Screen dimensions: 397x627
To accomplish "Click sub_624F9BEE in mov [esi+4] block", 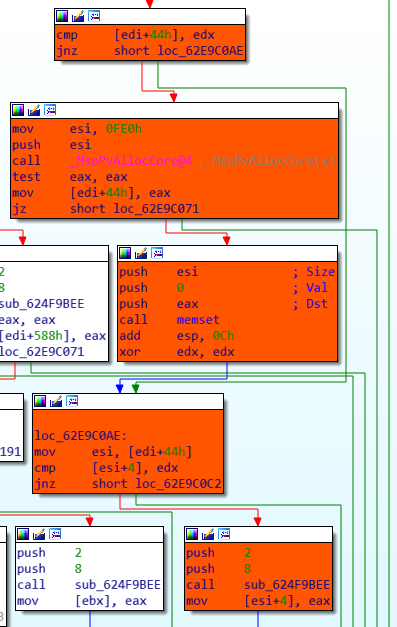I will [x=287, y=585].
